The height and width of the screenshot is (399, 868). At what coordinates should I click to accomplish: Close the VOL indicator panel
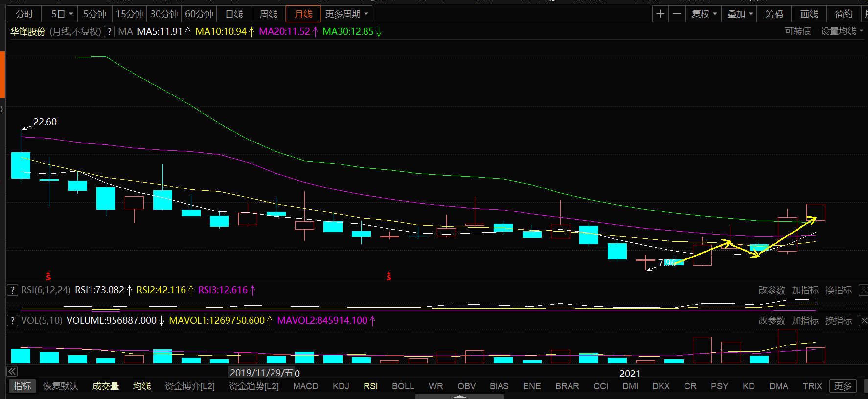point(864,321)
